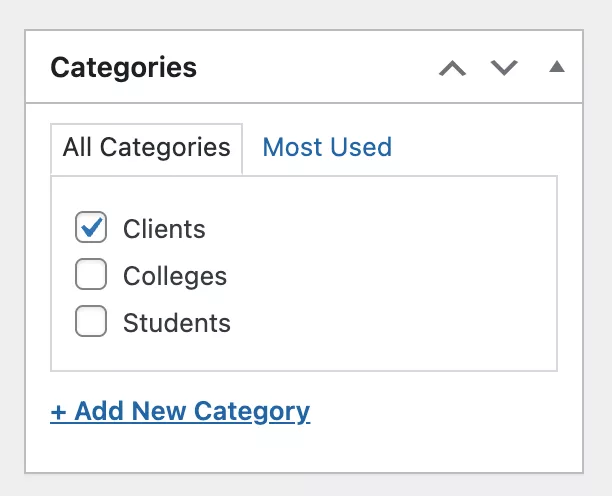
Task: Click the Clients label text
Action: [164, 229]
